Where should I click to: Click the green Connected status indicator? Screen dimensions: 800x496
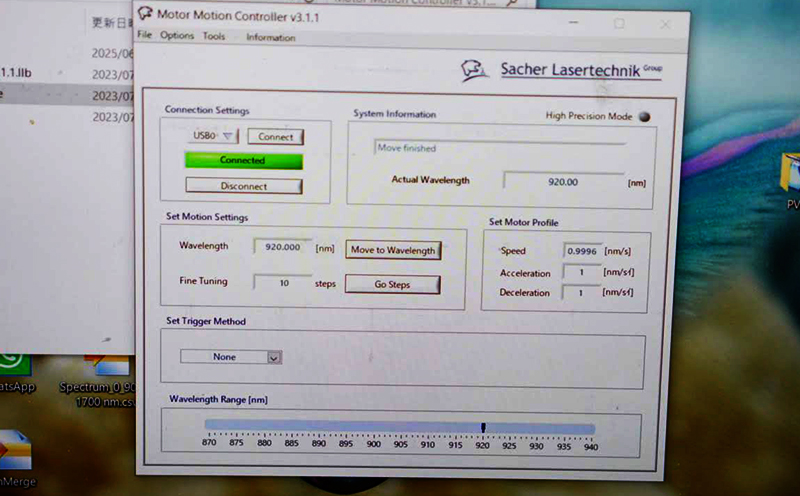[243, 160]
